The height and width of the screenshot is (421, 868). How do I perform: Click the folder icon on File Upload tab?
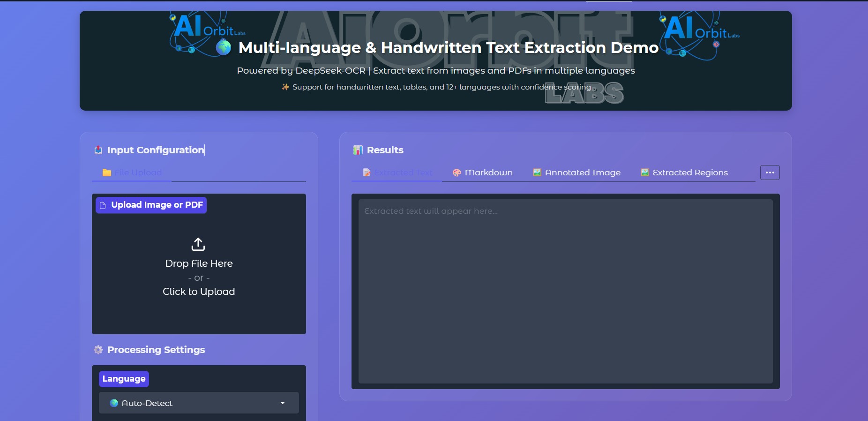click(x=107, y=173)
